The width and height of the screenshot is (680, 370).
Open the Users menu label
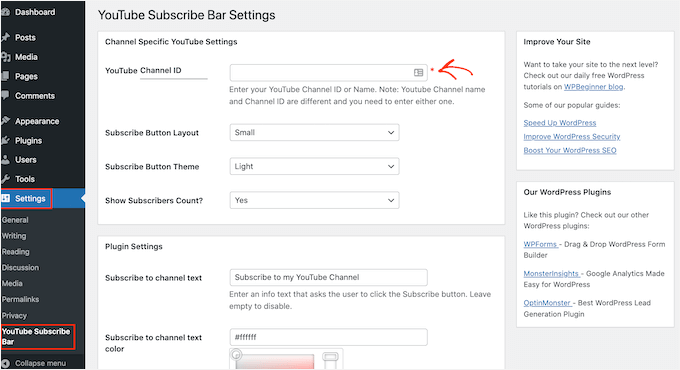click(x=26, y=160)
